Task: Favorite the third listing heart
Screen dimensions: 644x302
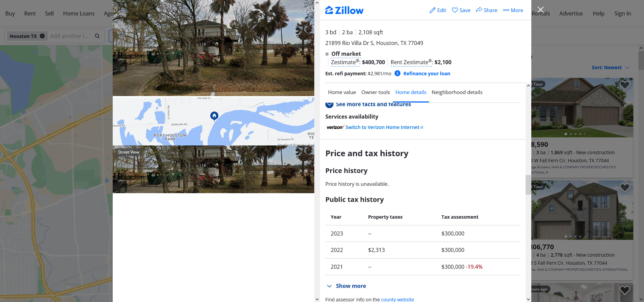Action: pyautogui.click(x=624, y=290)
